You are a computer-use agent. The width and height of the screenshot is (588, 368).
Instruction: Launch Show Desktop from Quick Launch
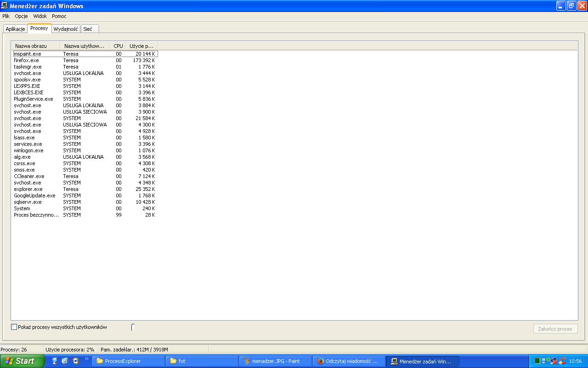(x=55, y=361)
